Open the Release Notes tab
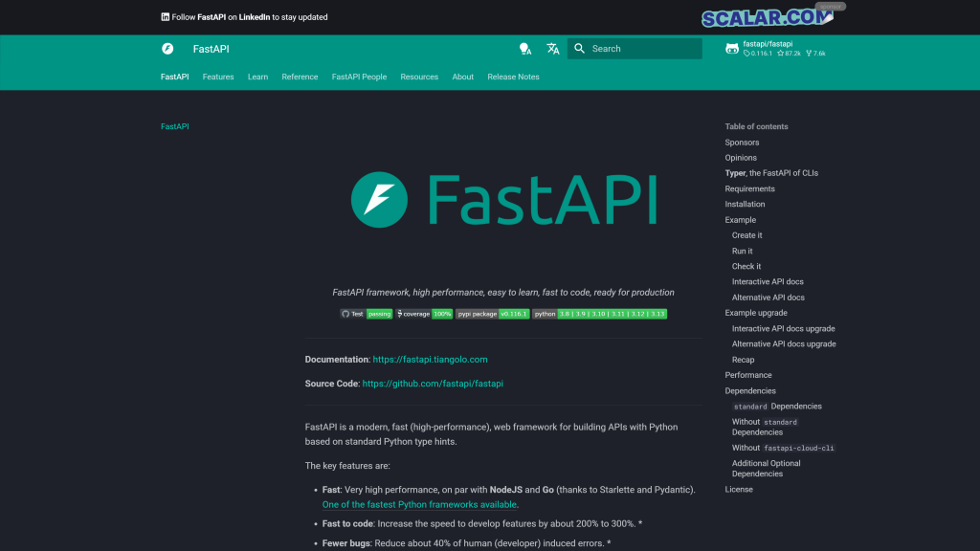The image size is (980, 551). [513, 77]
